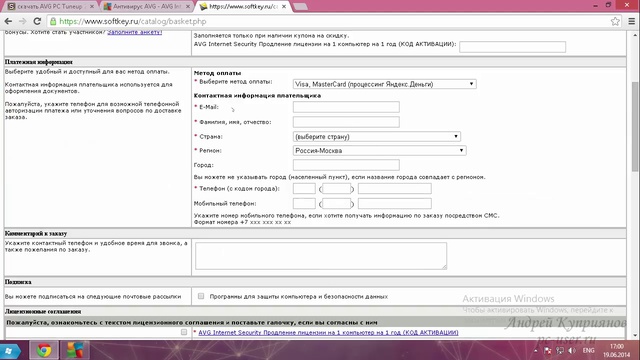This screenshot has height=360, width=640.
Task: Go forward using the browser arrow
Action: [22, 21]
